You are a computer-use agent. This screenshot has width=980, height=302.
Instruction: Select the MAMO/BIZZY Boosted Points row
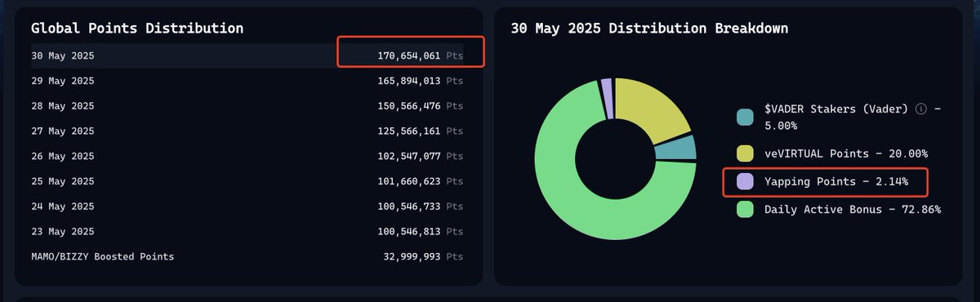(247, 256)
